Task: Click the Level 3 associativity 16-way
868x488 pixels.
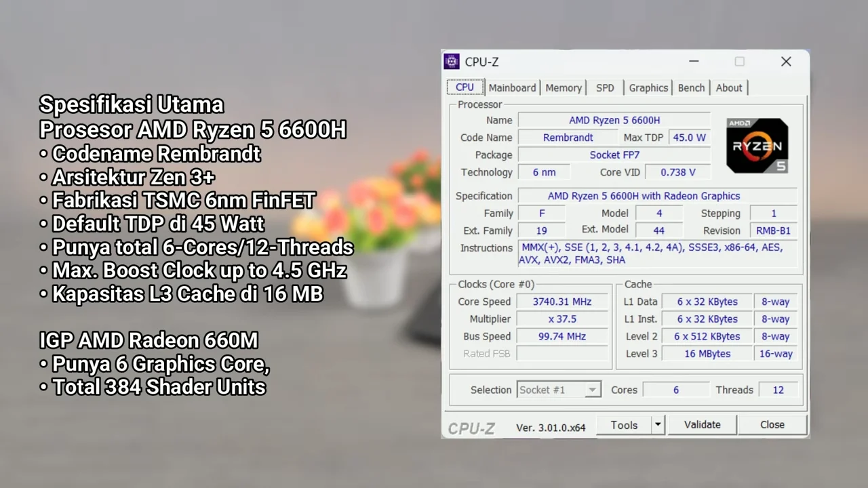Action: [776, 354]
